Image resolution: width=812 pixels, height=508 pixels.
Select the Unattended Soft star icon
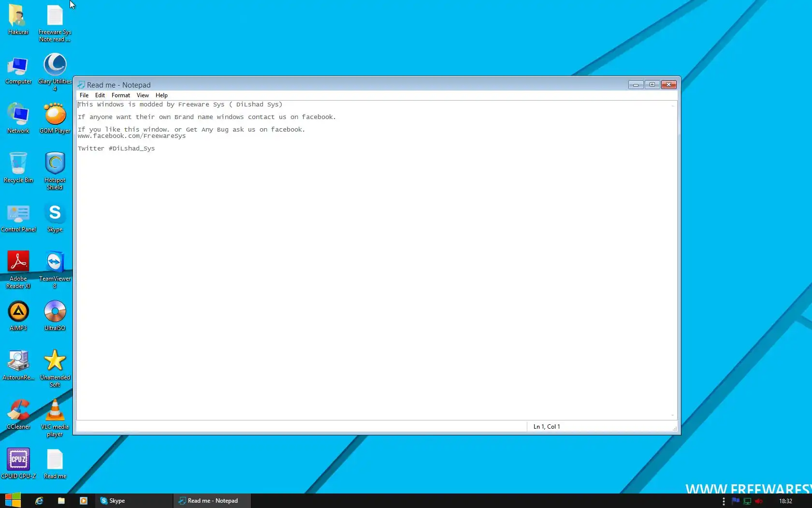click(55, 368)
